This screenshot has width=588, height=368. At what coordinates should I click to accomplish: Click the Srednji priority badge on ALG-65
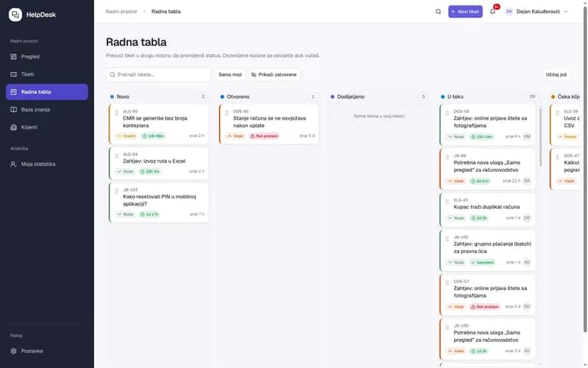click(126, 136)
